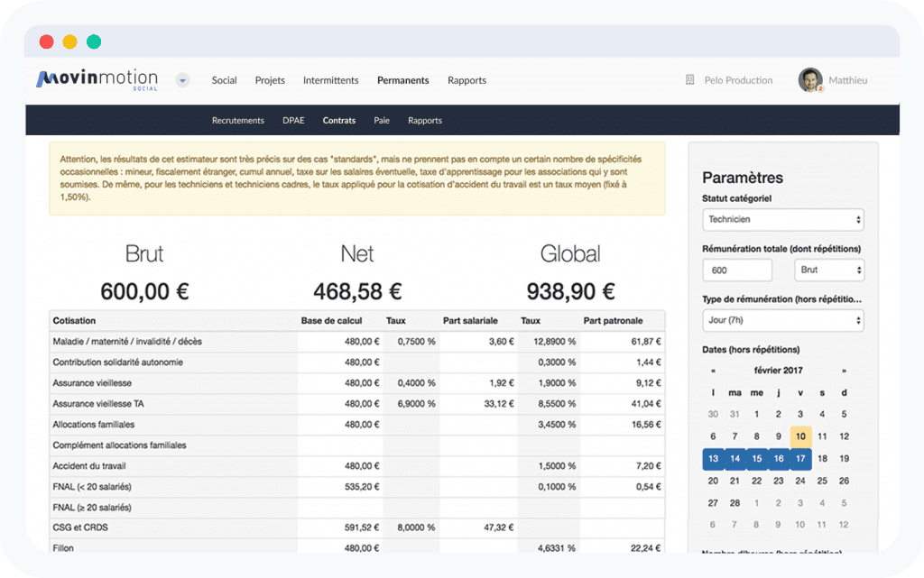Open the blue dropdown arrow beside logo

coord(182,80)
